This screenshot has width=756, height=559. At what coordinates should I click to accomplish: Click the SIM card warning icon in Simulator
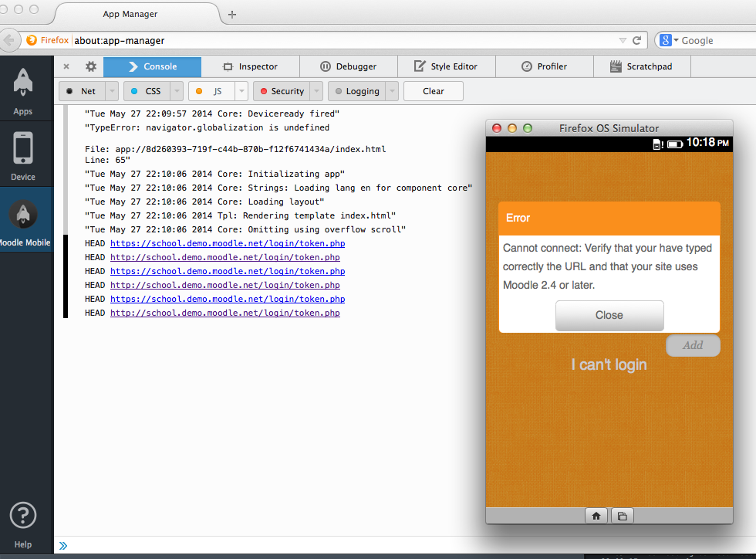[x=658, y=144]
